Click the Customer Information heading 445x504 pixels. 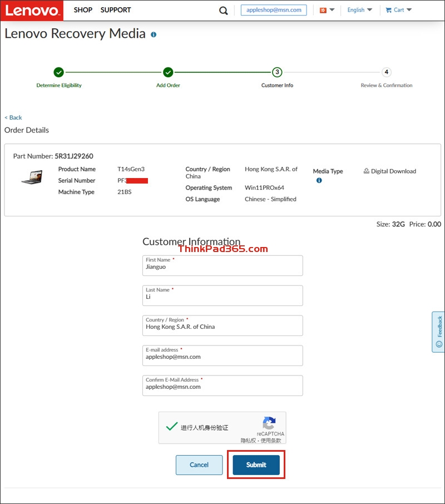191,241
